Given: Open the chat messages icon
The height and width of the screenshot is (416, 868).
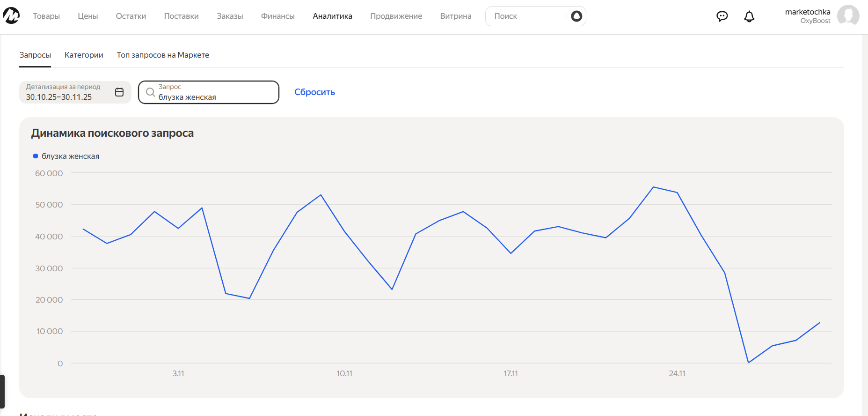Looking at the screenshot, I should pyautogui.click(x=722, y=16).
